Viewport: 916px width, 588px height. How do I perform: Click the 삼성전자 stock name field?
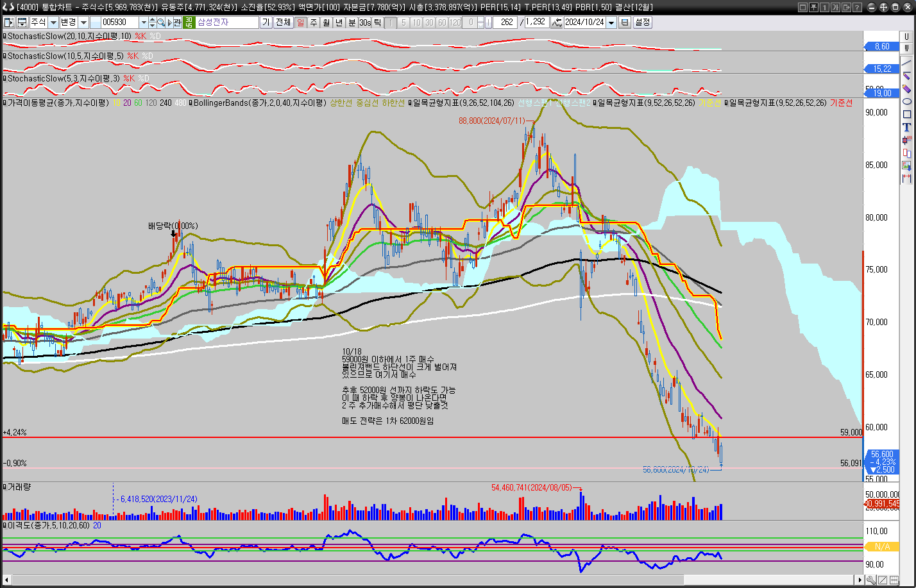click(227, 22)
